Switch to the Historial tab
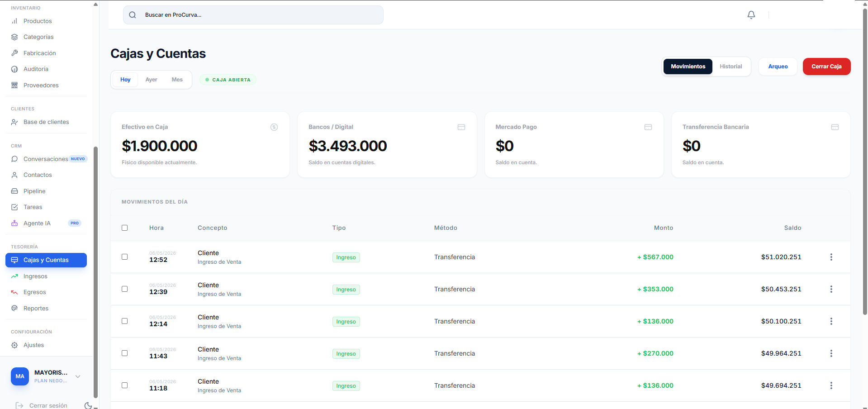Viewport: 868px width, 409px height. pos(730,67)
